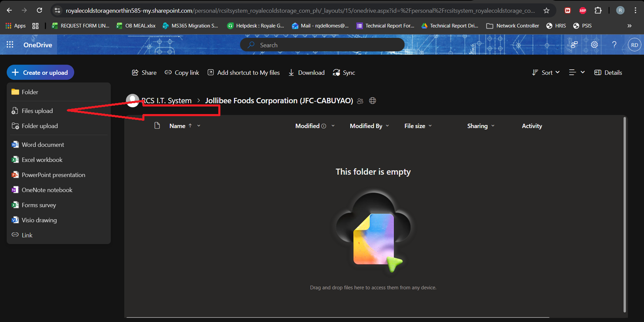Click Download in the command bar
The width and height of the screenshot is (644, 322).
click(x=306, y=73)
